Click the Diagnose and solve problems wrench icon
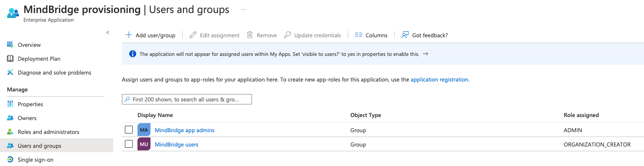The height and width of the screenshot is (166, 644). click(10, 72)
